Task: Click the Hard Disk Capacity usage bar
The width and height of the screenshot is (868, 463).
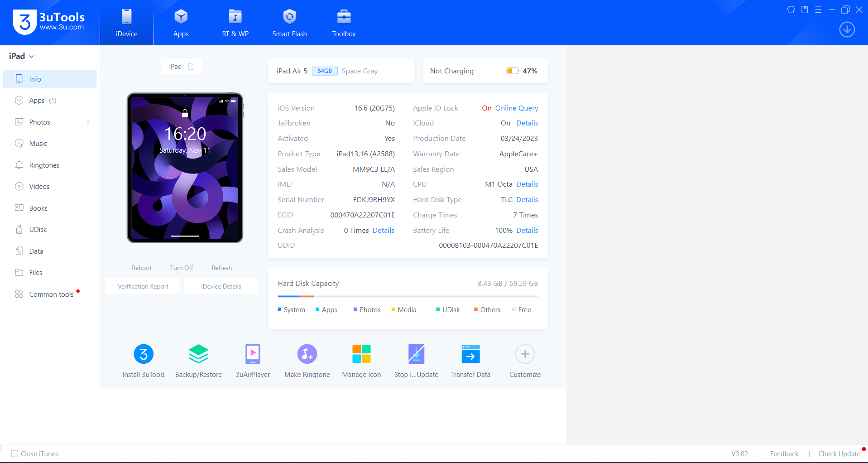Action: [x=408, y=296]
